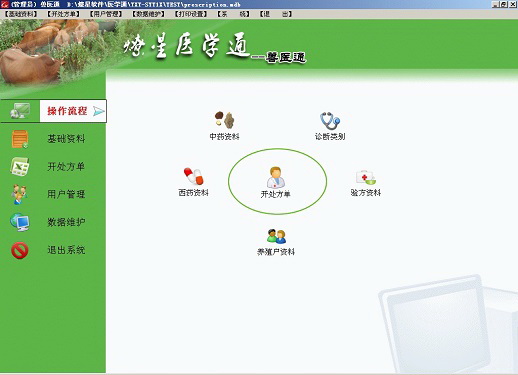The height and width of the screenshot is (375, 518).
Task: Click the 用户管理 users sidebar icon
Action: tap(19, 194)
